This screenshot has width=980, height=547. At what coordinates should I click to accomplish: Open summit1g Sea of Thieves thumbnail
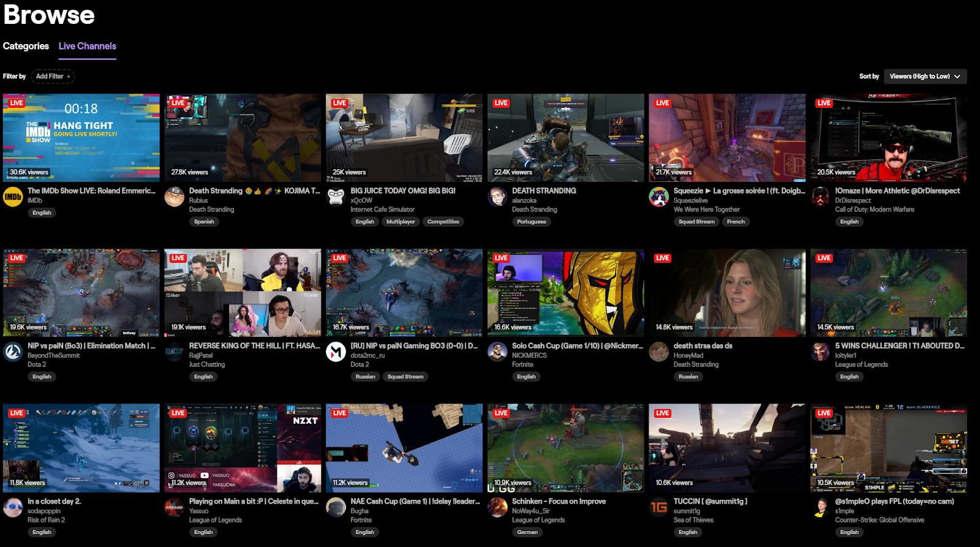[728, 448]
